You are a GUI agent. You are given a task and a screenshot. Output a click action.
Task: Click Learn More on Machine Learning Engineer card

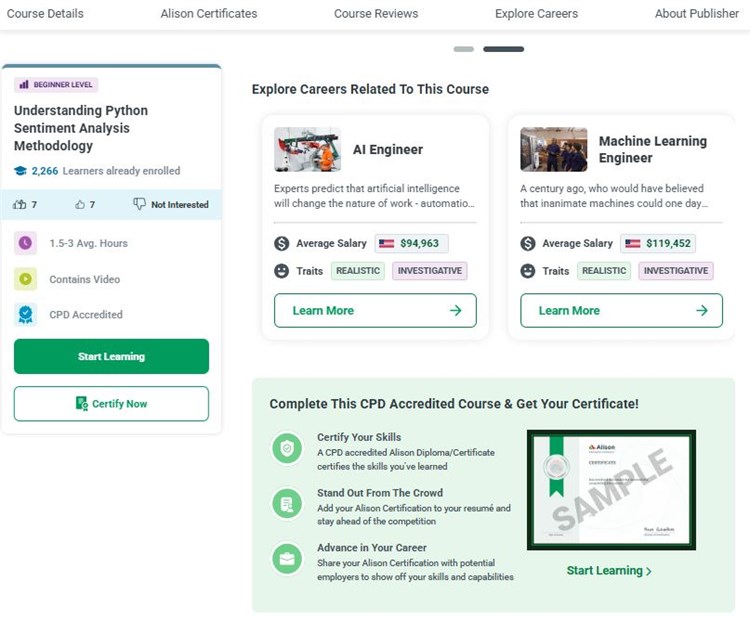[621, 310]
